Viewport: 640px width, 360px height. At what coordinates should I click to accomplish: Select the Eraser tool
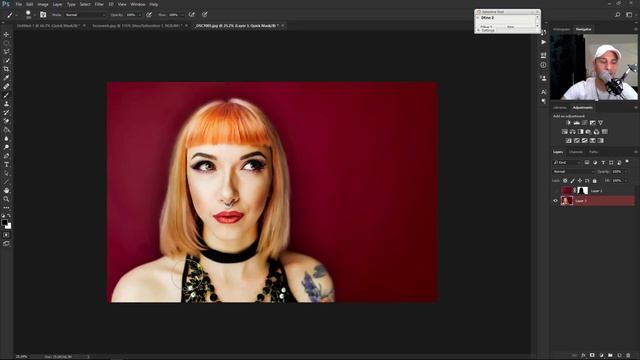(x=6, y=121)
